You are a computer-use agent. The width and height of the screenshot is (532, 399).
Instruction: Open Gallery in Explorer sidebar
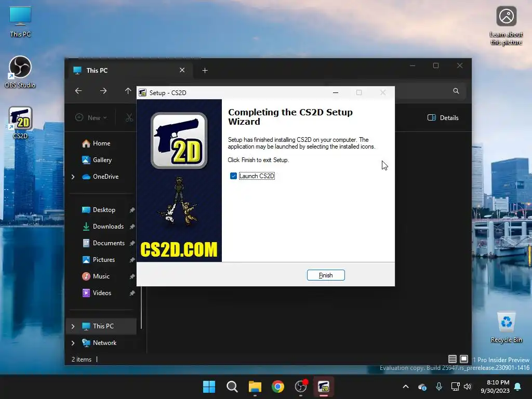102,160
